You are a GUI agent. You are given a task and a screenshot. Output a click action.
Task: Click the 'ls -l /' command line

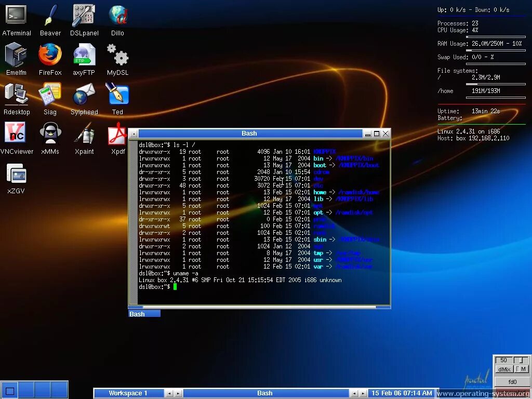coord(167,145)
